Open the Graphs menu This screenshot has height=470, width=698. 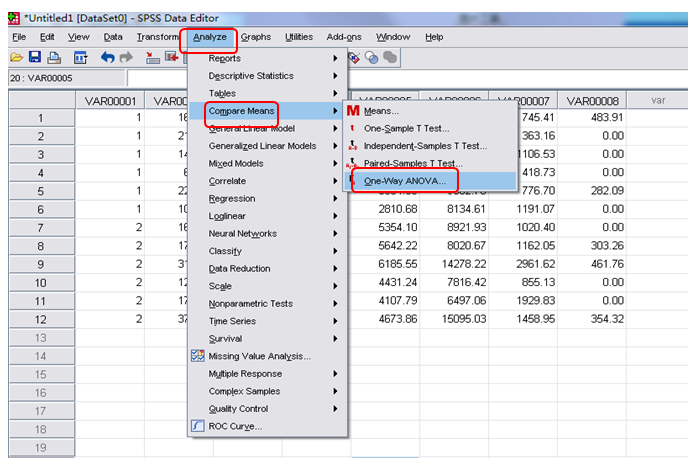tap(255, 37)
